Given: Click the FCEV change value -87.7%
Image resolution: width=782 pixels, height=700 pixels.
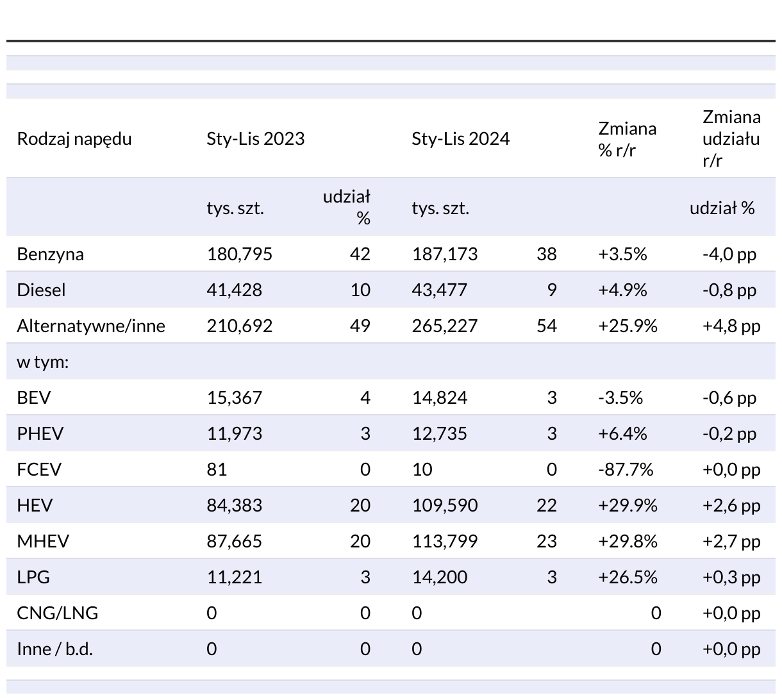Looking at the screenshot, I should (x=625, y=470).
